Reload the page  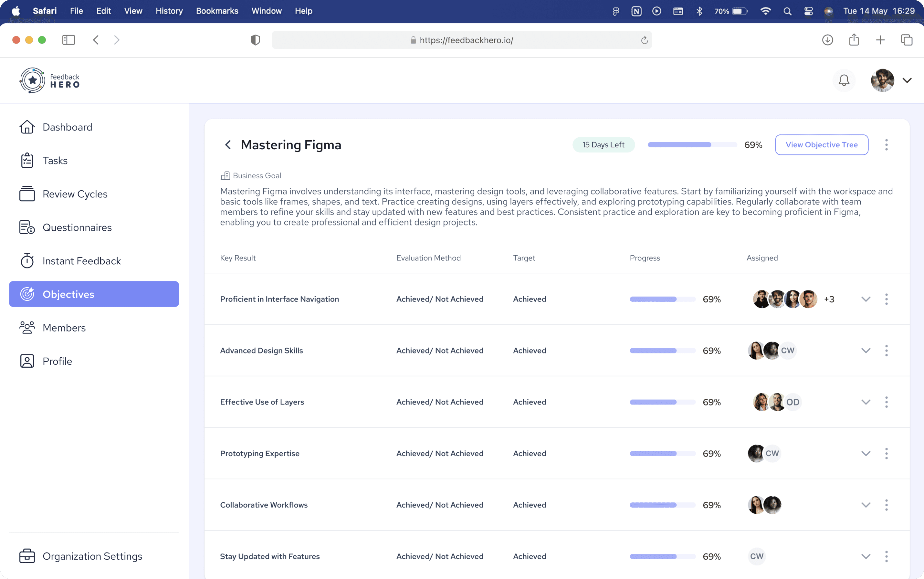(645, 40)
